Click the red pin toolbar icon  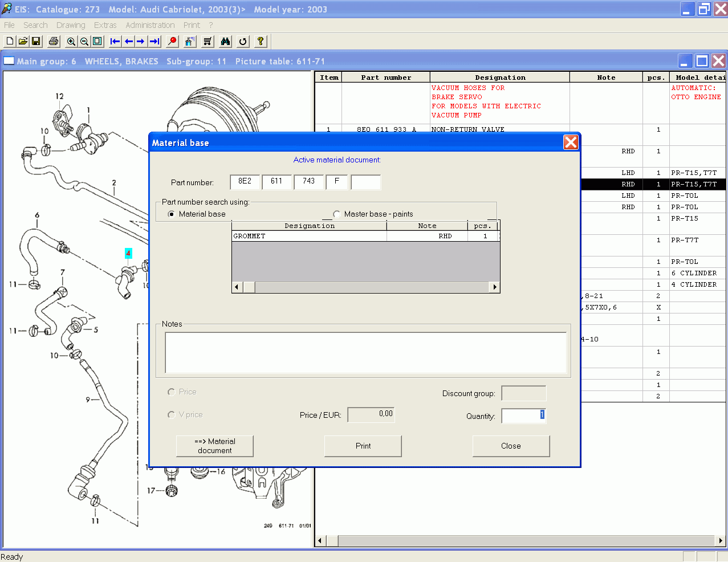(x=172, y=41)
